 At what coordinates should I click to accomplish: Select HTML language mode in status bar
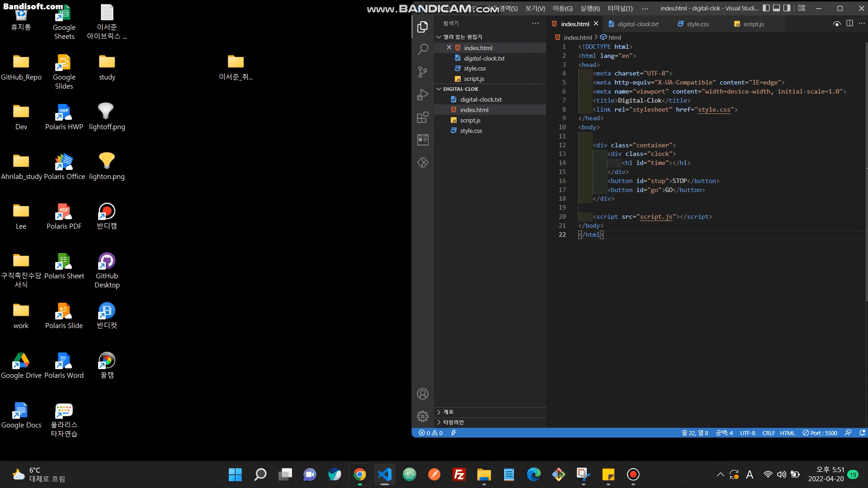point(787,433)
